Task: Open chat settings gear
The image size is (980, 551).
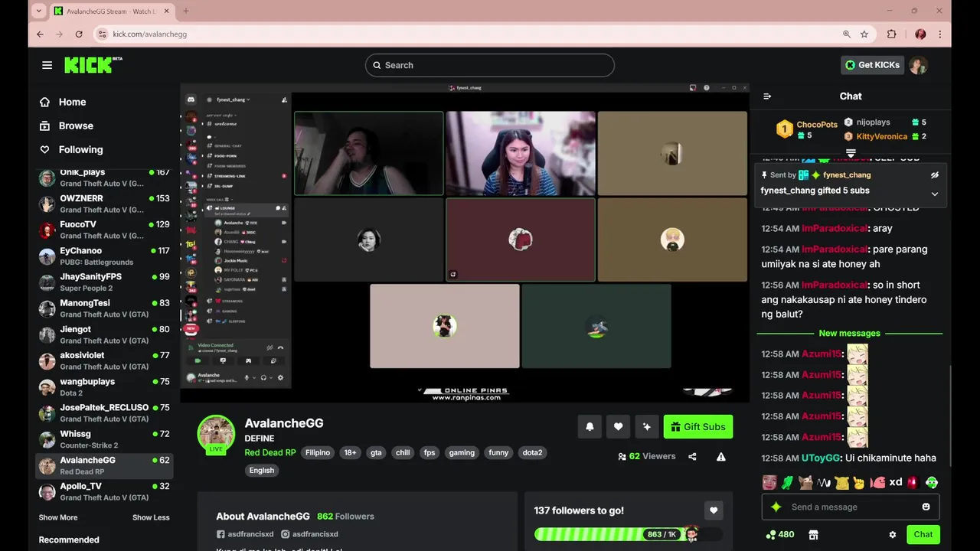Action: click(x=892, y=535)
